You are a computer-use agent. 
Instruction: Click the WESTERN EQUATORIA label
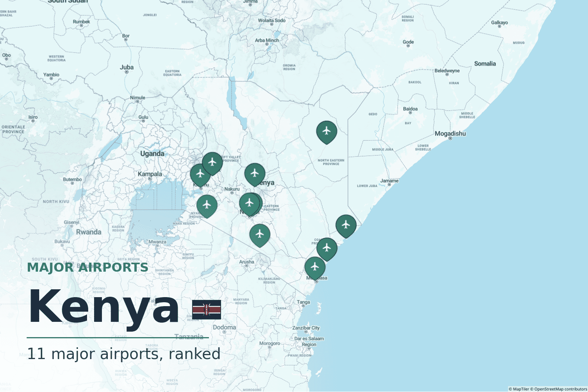tap(56, 58)
